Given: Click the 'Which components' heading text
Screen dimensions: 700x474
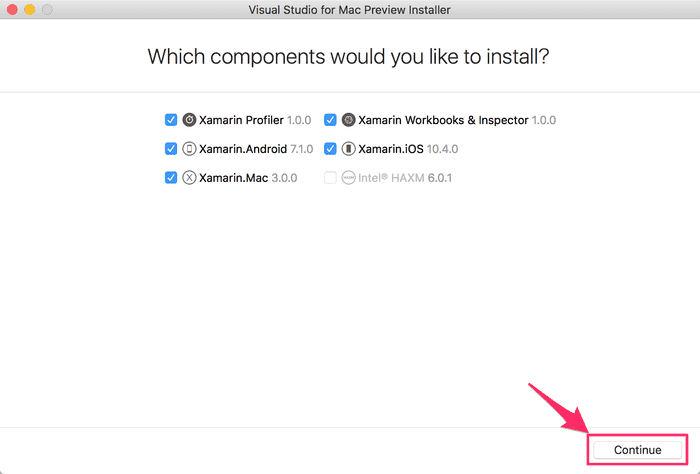Looking at the screenshot, I should [349, 56].
